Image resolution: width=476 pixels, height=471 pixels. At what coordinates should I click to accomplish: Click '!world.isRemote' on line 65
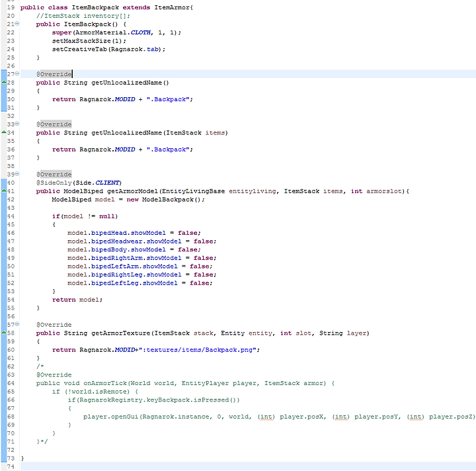[x=97, y=392]
